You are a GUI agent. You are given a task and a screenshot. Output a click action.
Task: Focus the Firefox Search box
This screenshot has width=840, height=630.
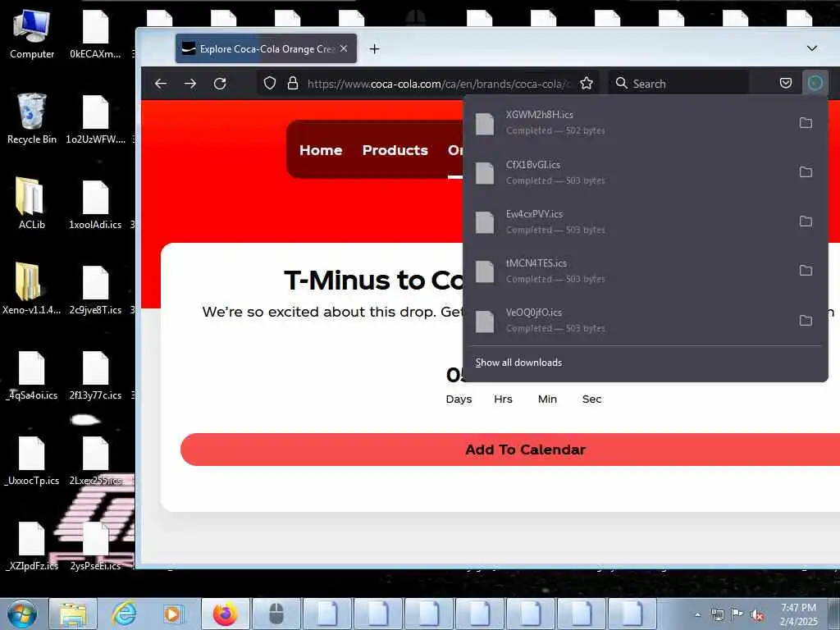tap(678, 84)
